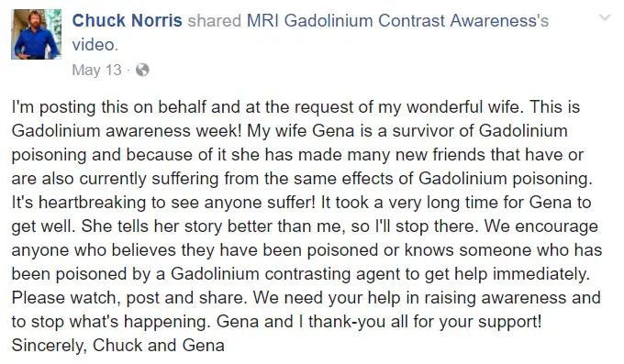This screenshot has width=624, height=364.
Task: Click the text "Please watch, post and share."
Action: tap(129, 298)
